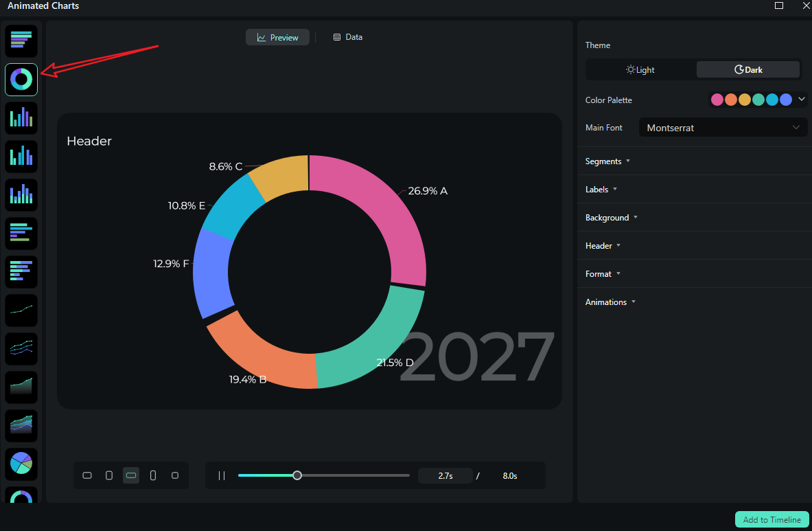Pick the multi-line chart type
The width and height of the screenshot is (812, 531).
point(21,349)
